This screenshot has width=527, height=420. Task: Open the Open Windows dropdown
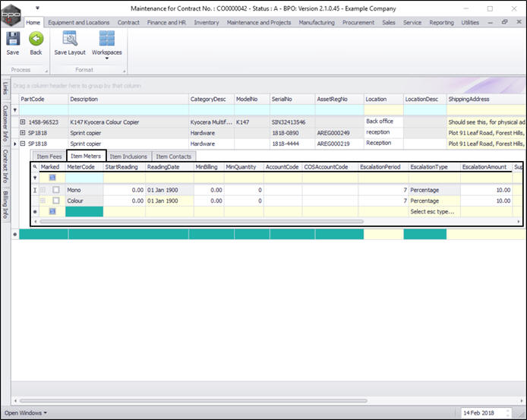(25, 412)
